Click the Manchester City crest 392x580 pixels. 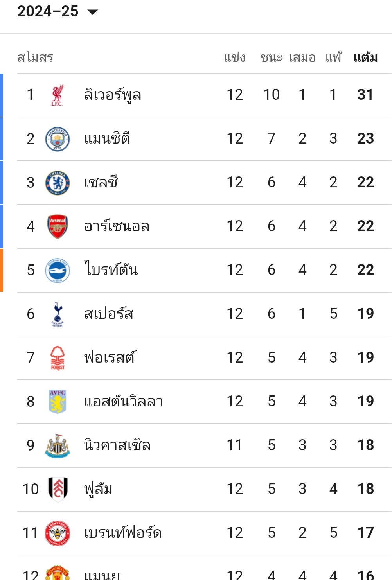[58, 139]
